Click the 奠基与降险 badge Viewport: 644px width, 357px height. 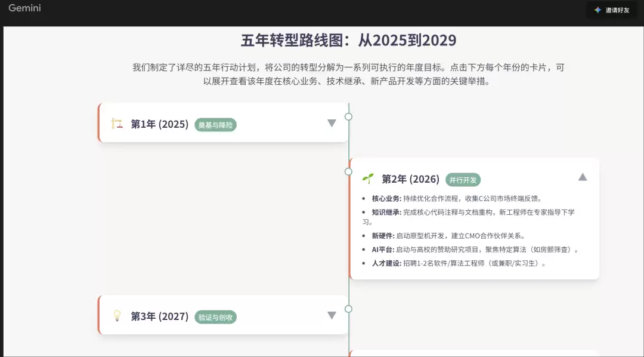pos(216,125)
